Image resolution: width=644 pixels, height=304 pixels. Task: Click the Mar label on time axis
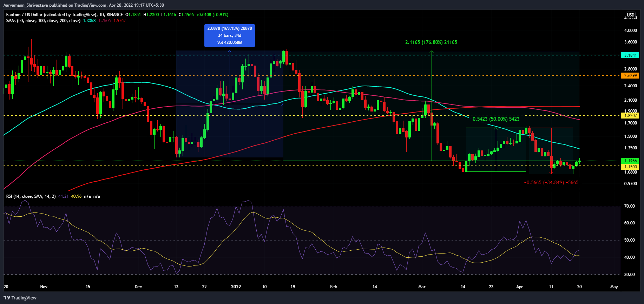(x=422, y=287)
